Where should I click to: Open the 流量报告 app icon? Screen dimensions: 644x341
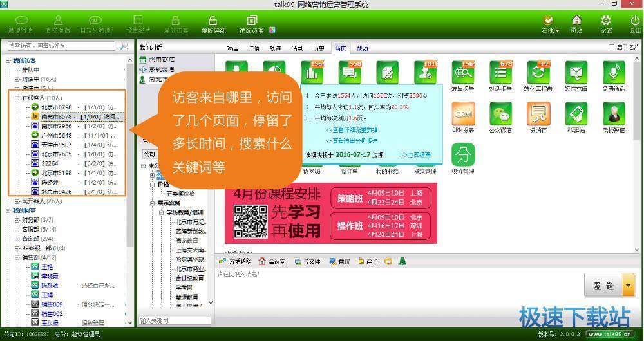point(463,73)
